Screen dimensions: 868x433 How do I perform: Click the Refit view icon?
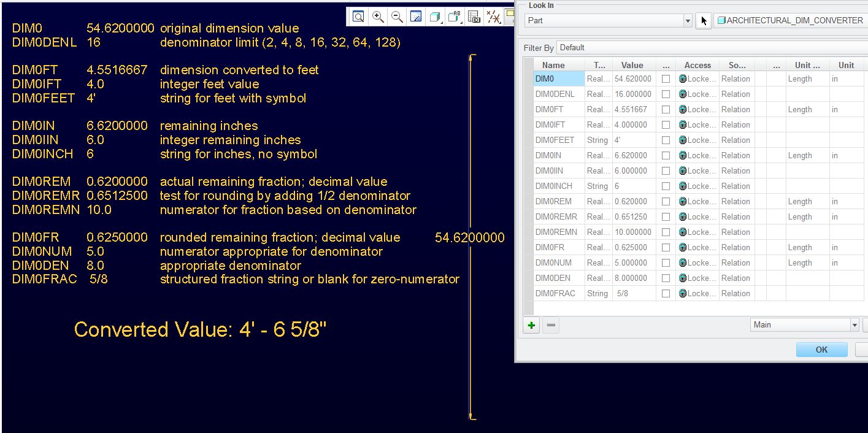tap(359, 17)
